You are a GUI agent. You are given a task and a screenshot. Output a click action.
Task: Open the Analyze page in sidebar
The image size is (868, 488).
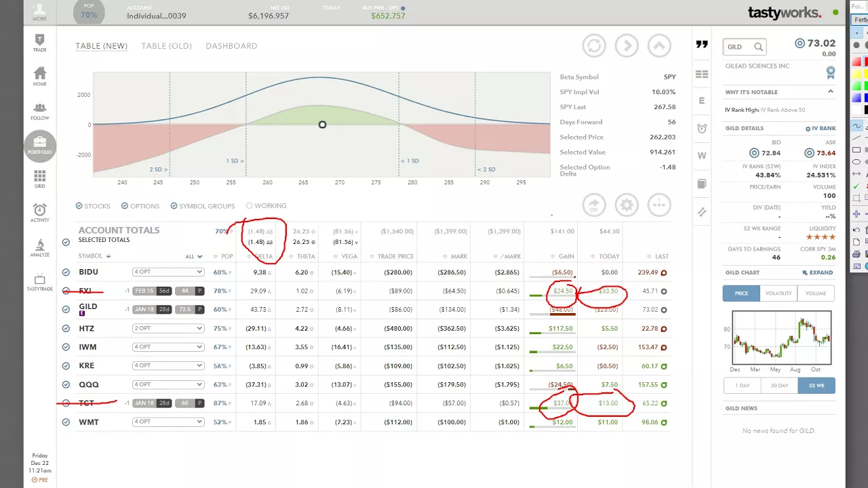pos(40,248)
